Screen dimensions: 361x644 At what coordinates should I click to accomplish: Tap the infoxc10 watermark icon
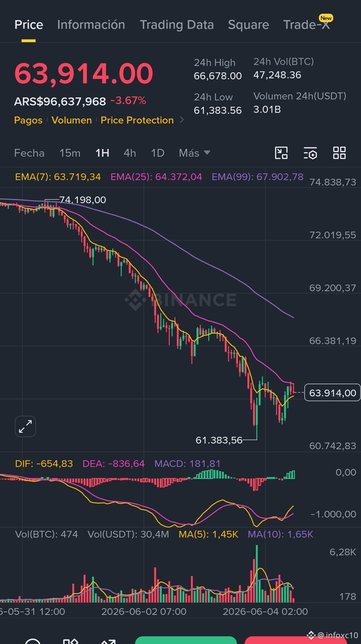pyautogui.click(x=311, y=635)
